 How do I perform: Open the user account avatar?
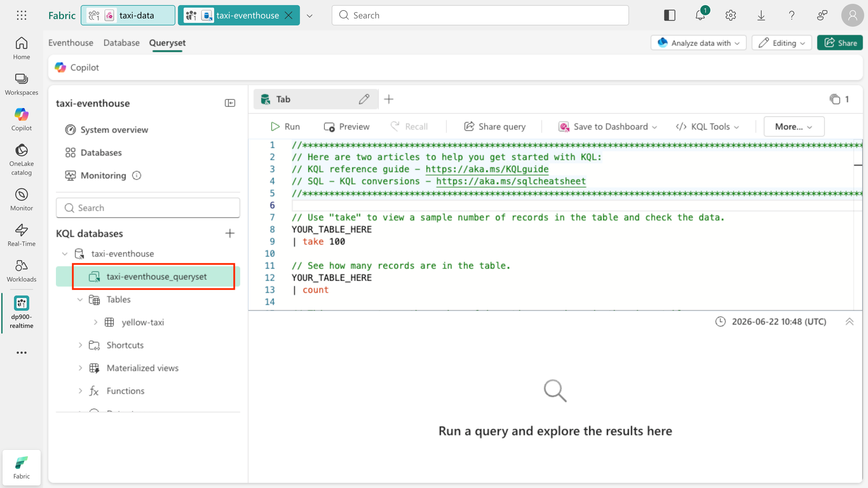[x=852, y=15]
